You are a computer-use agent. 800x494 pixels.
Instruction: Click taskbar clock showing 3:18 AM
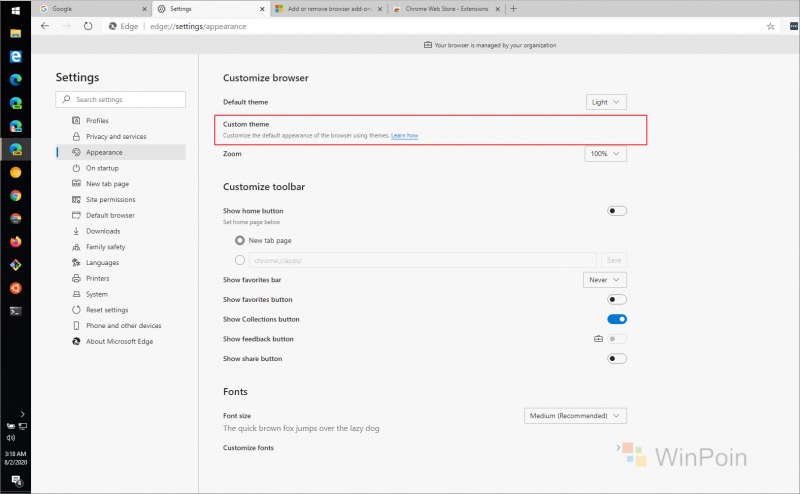(x=15, y=458)
